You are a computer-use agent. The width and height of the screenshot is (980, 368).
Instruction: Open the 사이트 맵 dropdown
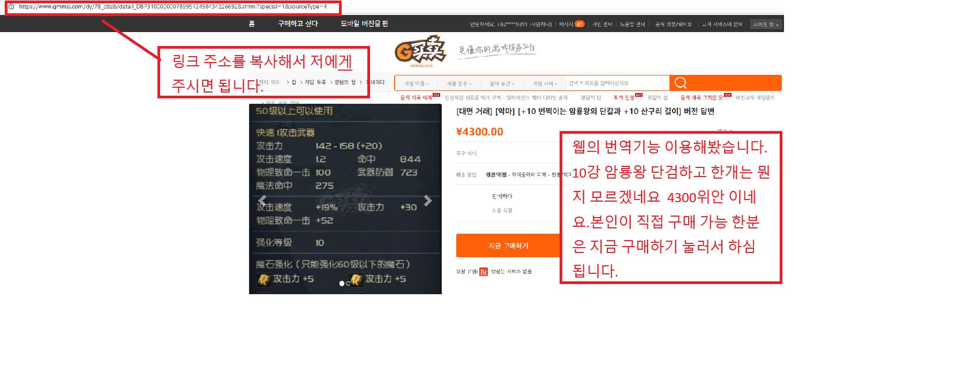(x=765, y=25)
